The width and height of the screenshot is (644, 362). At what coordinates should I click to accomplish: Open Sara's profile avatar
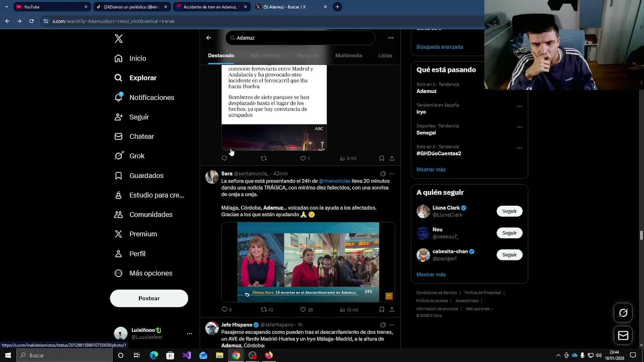coord(212,177)
